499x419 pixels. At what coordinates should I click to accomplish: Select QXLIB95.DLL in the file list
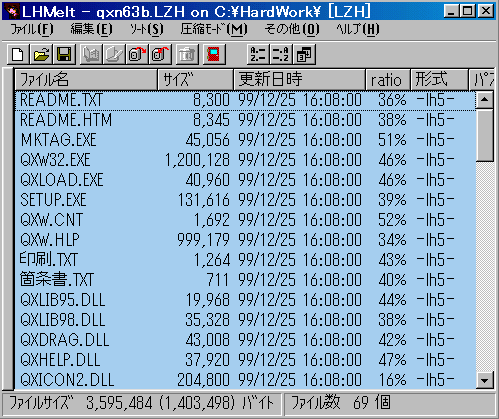pyautogui.click(x=63, y=300)
